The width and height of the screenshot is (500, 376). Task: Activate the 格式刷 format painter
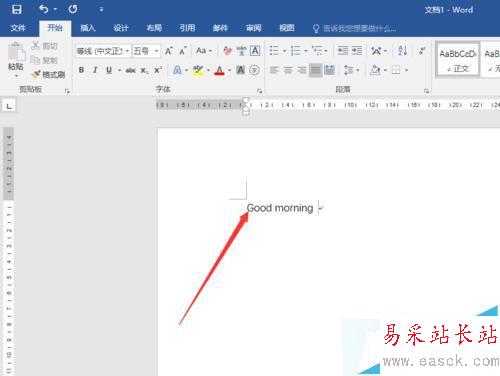[48, 74]
